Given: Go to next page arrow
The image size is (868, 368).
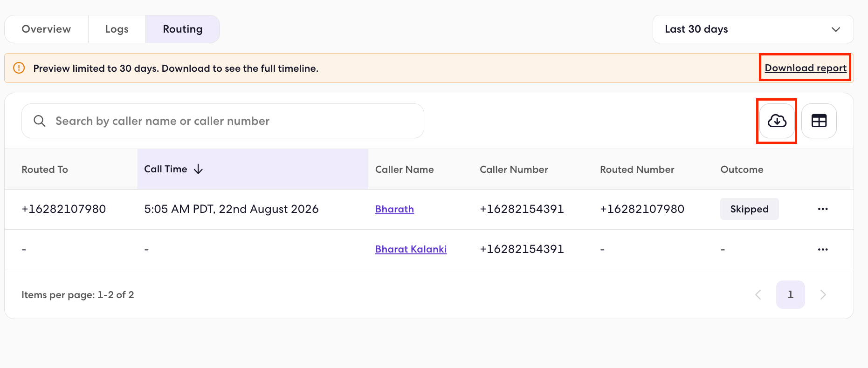Looking at the screenshot, I should [823, 294].
